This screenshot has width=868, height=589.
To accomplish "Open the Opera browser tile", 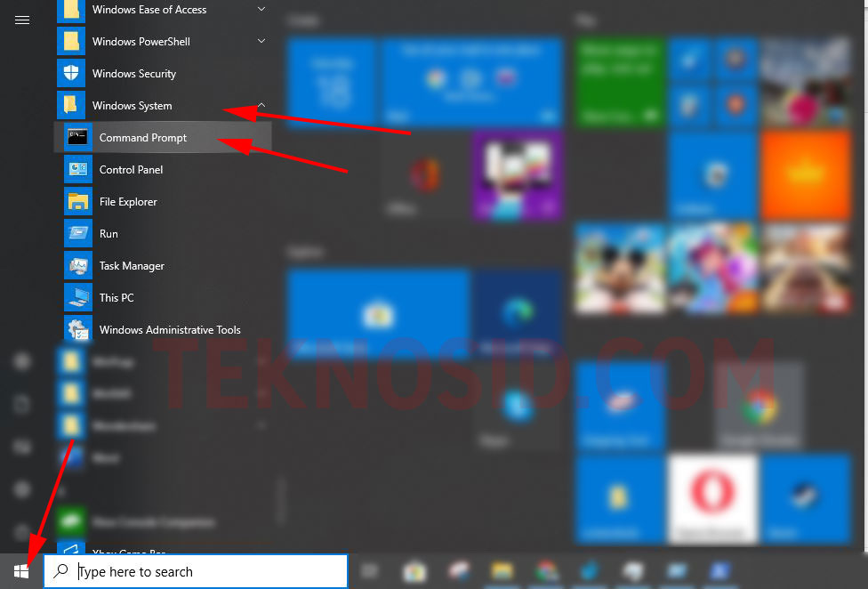I will [x=712, y=498].
